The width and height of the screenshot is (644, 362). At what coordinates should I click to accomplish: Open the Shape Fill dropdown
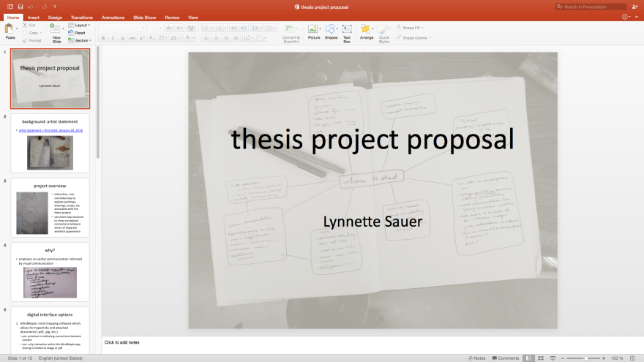pyautogui.click(x=411, y=28)
